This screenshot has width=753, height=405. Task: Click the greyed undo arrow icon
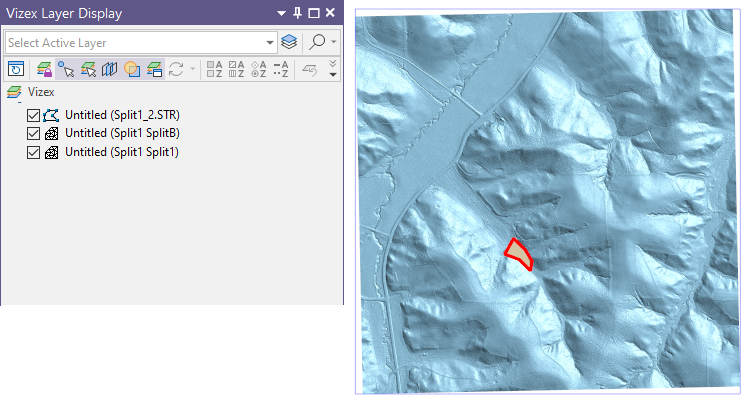tap(309, 70)
